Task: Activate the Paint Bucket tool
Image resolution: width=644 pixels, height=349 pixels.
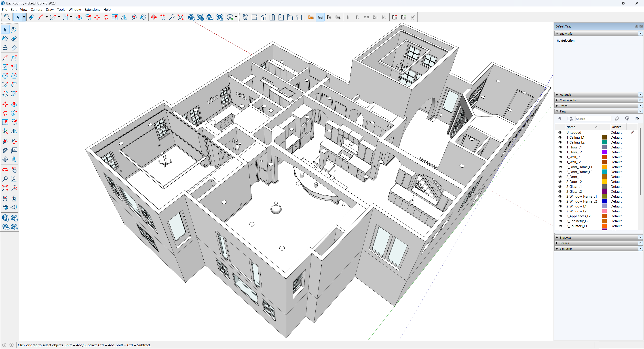Action: click(5, 38)
